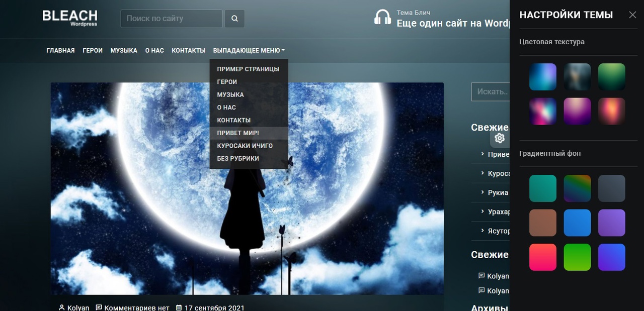Select МУЗЫКА in the dropdown submenu

coord(249,94)
